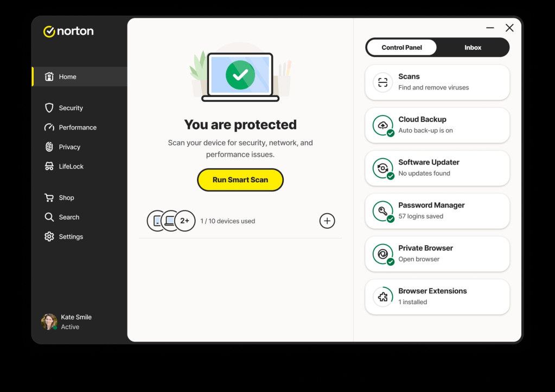The width and height of the screenshot is (555, 392).
Task: Add a device with plus icon
Action: click(327, 221)
